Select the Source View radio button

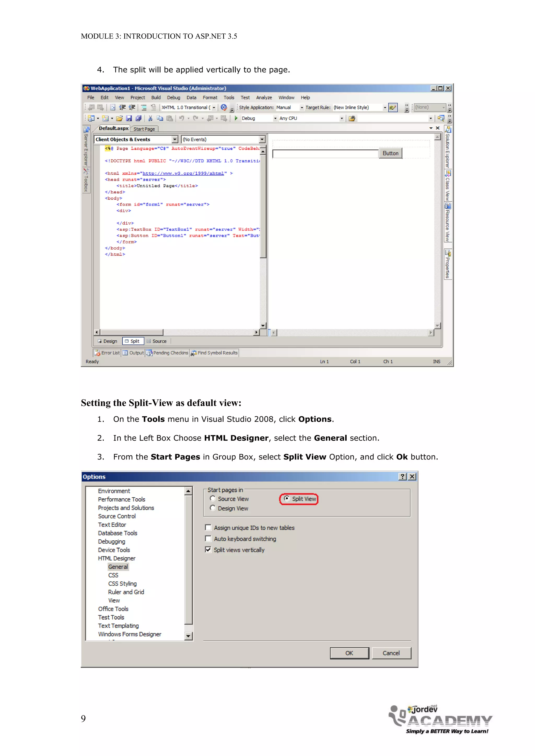pyautogui.click(x=213, y=499)
